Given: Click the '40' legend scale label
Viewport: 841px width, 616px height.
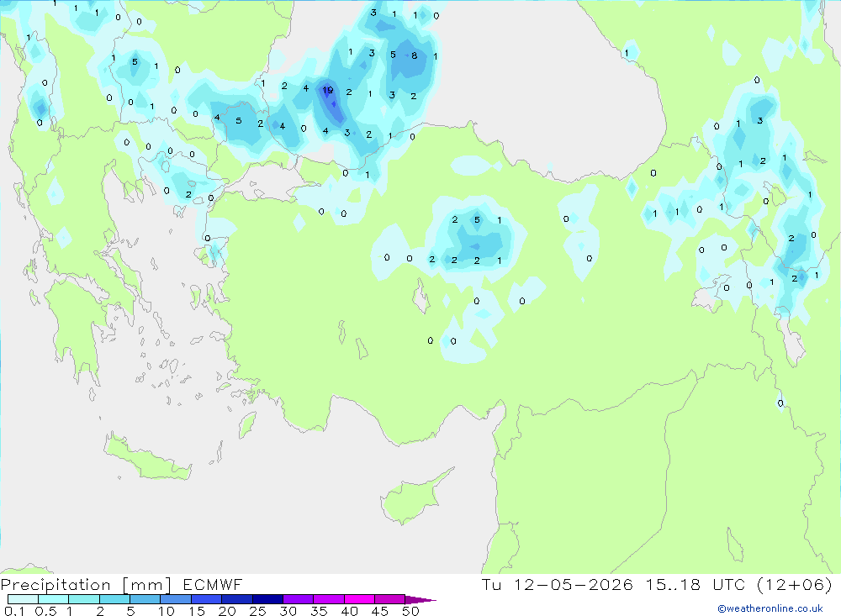Looking at the screenshot, I should tap(349, 611).
